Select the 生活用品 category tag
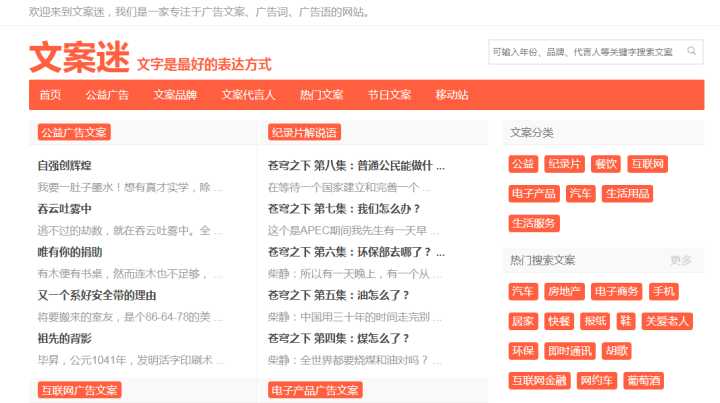Viewport: 720px width, 403px height. (627, 194)
